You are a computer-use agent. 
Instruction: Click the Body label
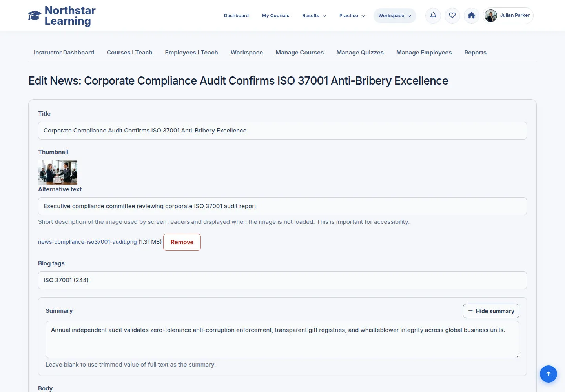pyautogui.click(x=45, y=388)
